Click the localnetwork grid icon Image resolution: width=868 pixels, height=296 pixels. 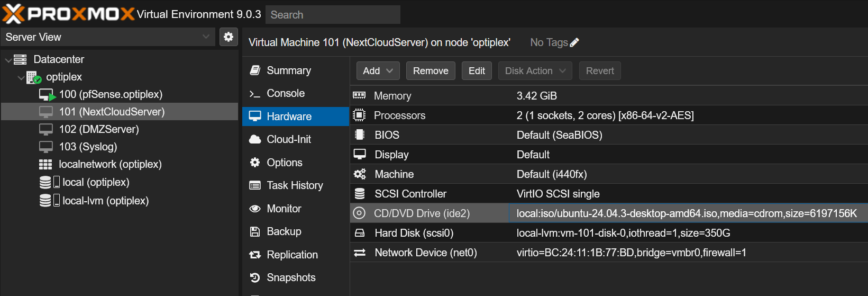(x=45, y=165)
